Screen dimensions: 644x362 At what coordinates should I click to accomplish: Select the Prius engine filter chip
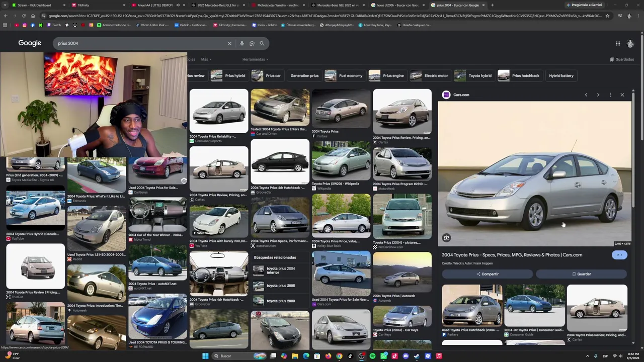pyautogui.click(x=386, y=75)
